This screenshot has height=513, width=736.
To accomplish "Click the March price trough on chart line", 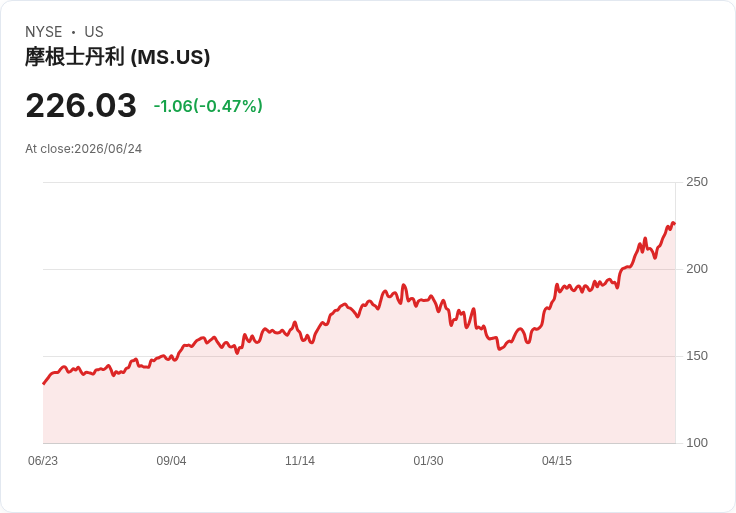I will pyautogui.click(x=499, y=349).
